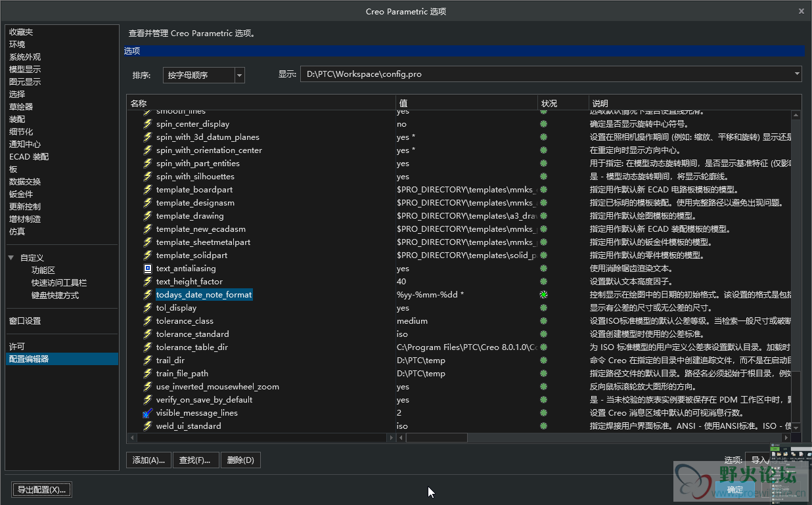Click lightning icon of template_boardpart
The image size is (812, 505).
[x=148, y=190]
